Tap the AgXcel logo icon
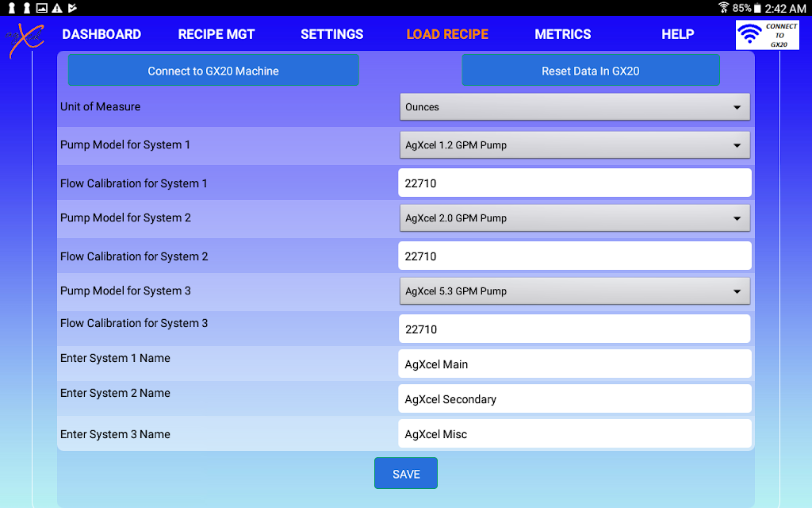The height and width of the screenshot is (508, 812). pyautogui.click(x=25, y=40)
